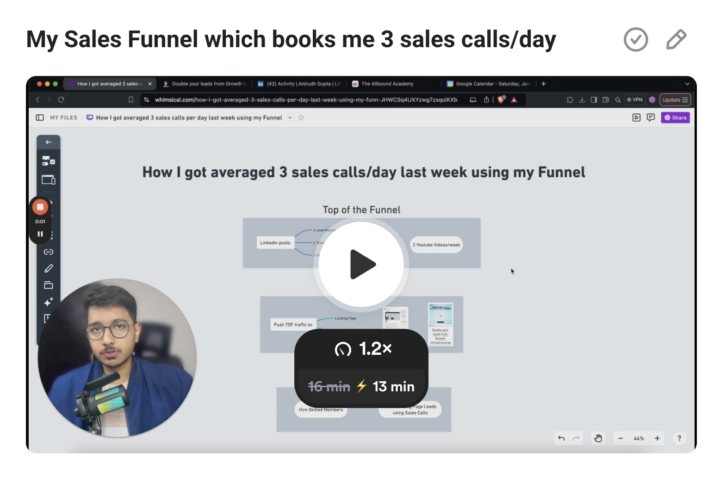Image resolution: width=720 pixels, height=482 pixels.
Task: Click the pencil edit icon beside the title
Action: click(x=676, y=39)
